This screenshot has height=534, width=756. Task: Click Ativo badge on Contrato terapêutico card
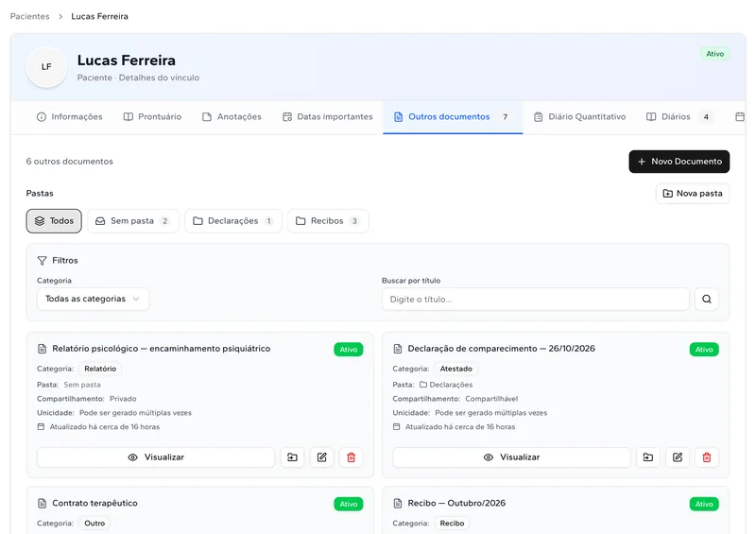pos(349,504)
